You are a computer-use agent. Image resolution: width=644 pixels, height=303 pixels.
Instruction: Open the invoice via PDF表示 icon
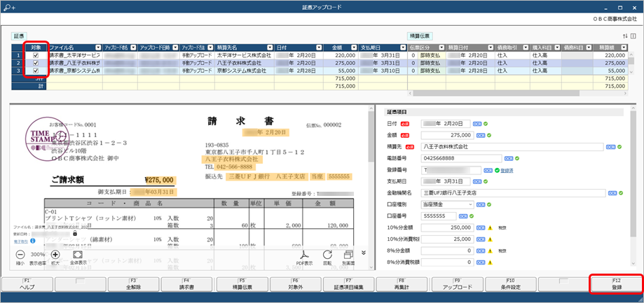pos(304,255)
